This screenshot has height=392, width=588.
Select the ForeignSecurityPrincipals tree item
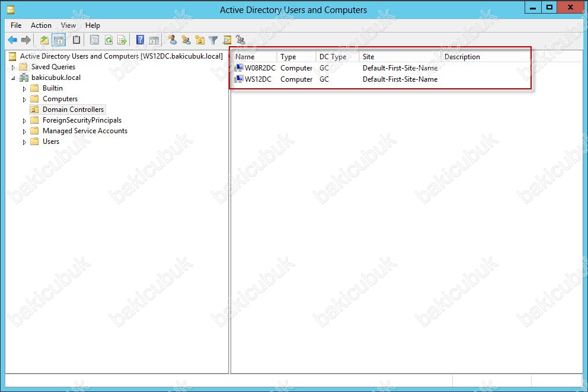coord(82,120)
